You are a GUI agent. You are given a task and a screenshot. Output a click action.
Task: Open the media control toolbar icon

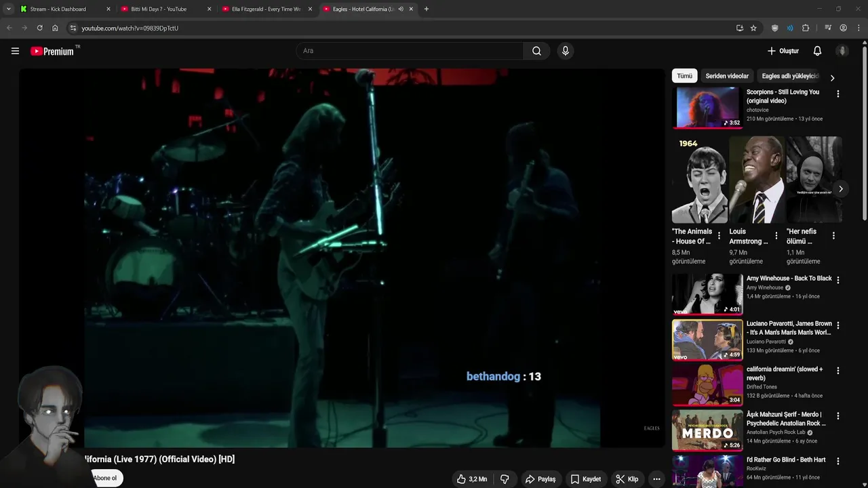828,28
